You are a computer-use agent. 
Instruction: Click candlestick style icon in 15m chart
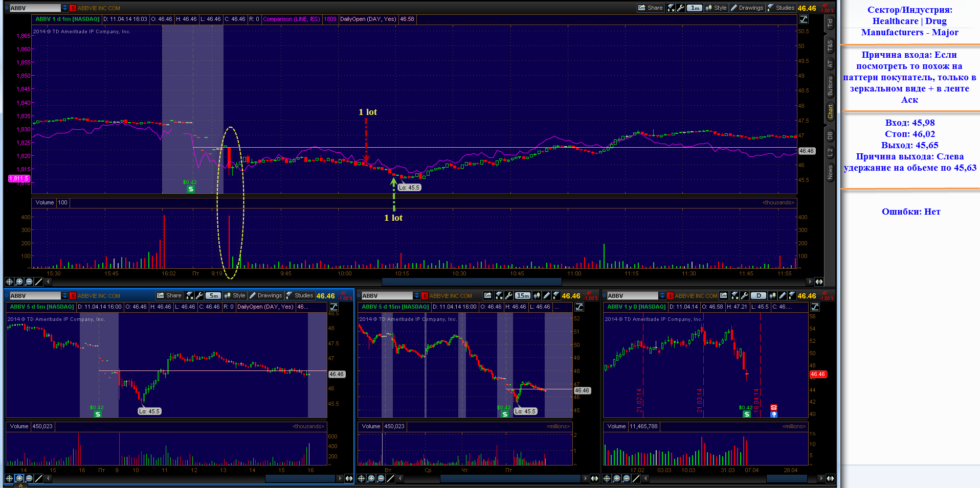[x=537, y=295]
